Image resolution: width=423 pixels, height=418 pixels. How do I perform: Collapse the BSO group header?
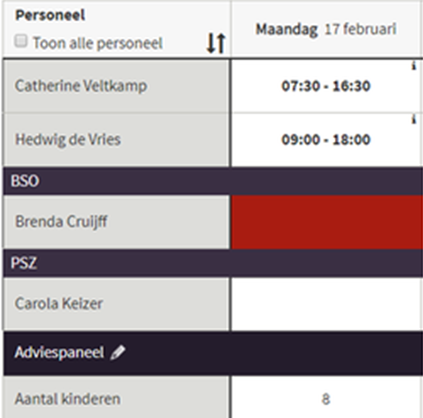(213, 181)
